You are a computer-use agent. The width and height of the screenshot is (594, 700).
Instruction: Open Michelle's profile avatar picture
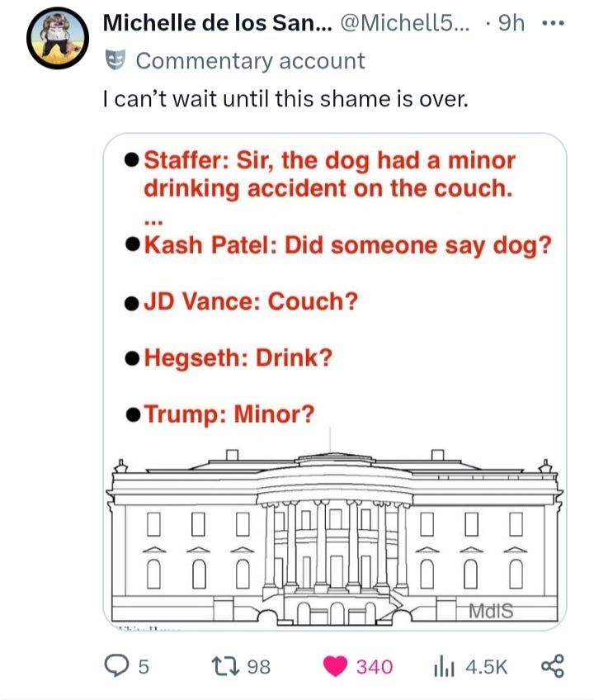point(58,38)
